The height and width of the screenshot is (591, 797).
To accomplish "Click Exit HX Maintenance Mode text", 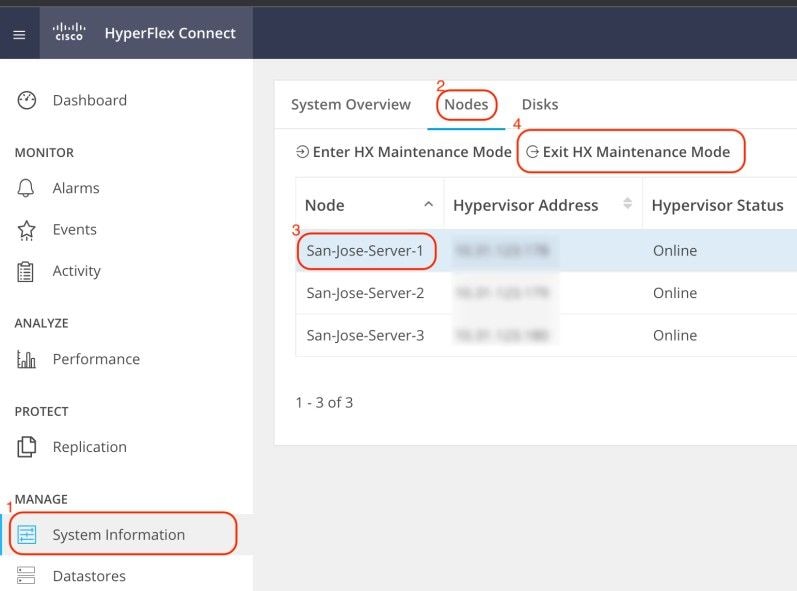I will (636, 152).
